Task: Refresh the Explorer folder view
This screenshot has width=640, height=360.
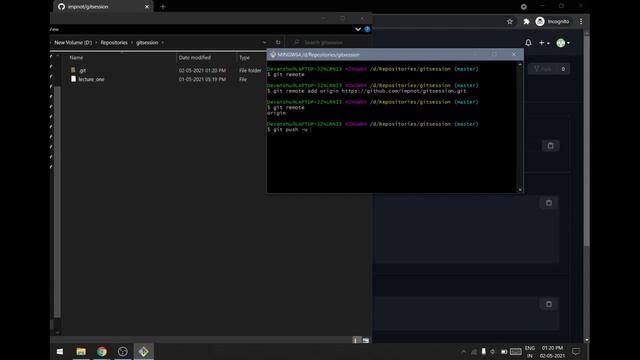Action: 278,42
